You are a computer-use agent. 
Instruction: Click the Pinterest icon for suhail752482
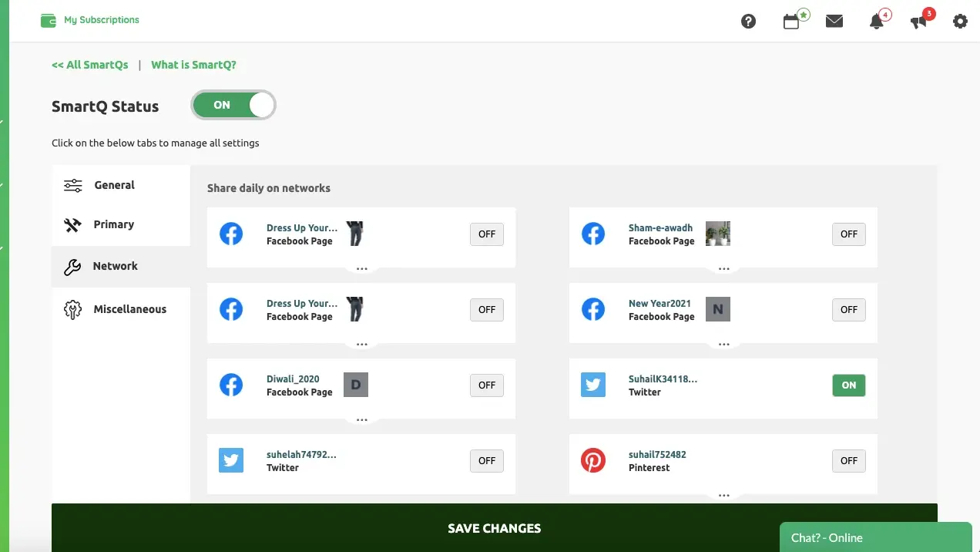(x=593, y=460)
